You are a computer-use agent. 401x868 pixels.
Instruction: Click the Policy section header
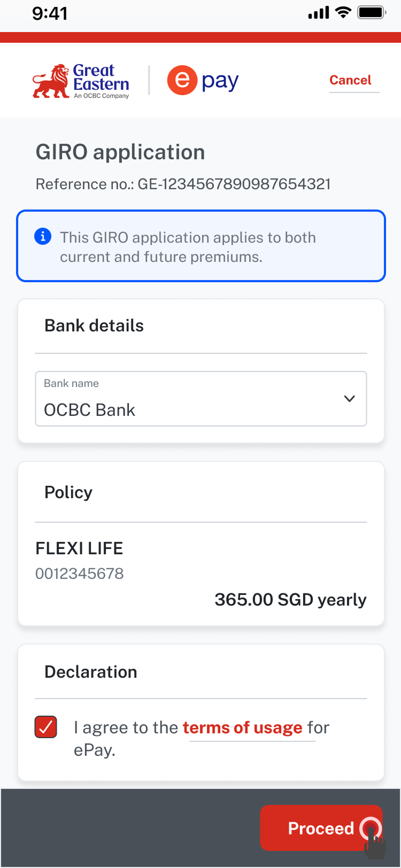68,492
